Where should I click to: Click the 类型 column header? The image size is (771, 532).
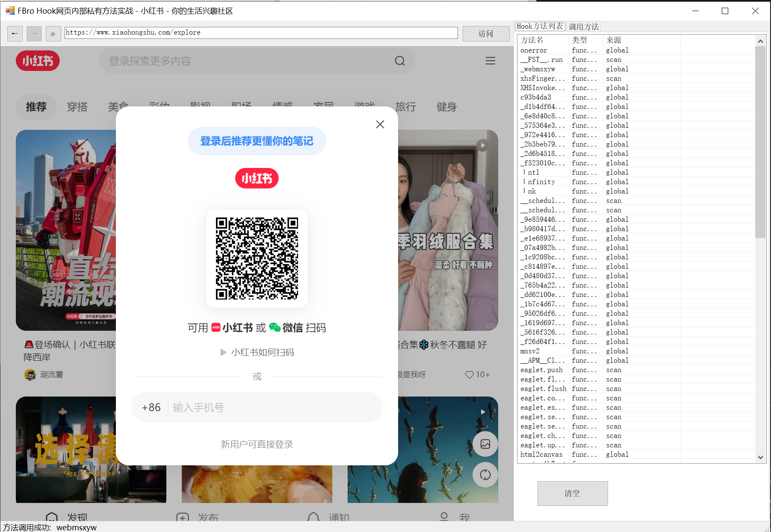click(x=586, y=40)
